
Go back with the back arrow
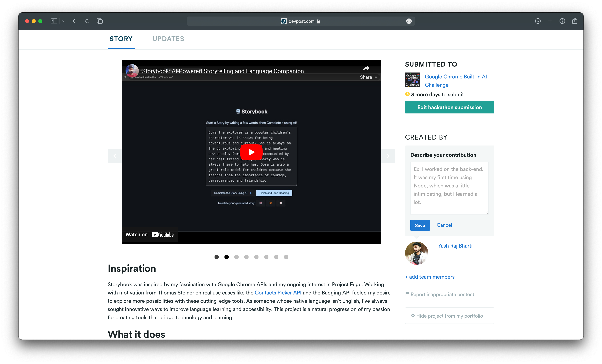(x=74, y=21)
